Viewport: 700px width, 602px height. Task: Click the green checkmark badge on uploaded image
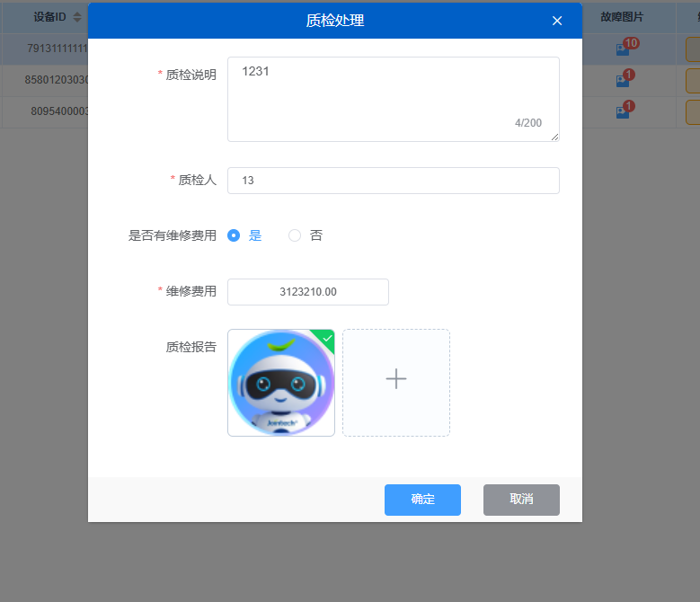tap(327, 337)
